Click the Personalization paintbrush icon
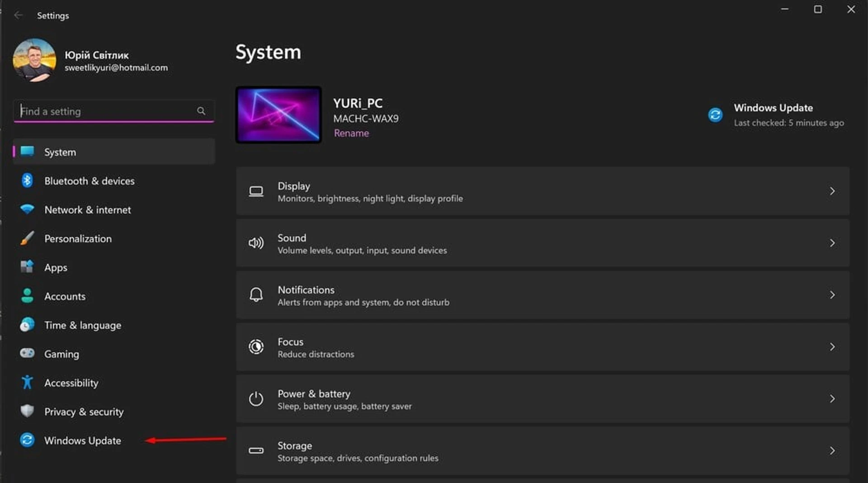 pyautogui.click(x=27, y=238)
